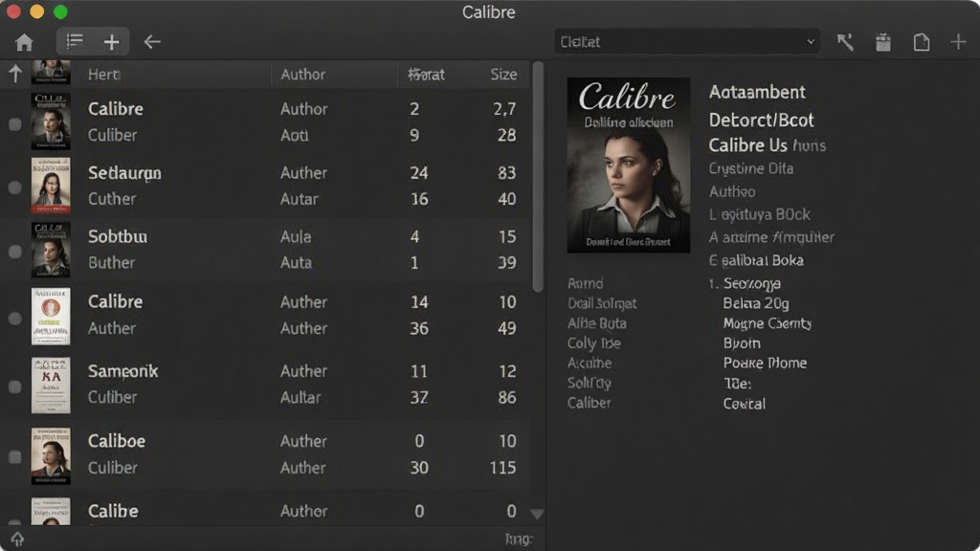The height and width of the screenshot is (551, 980).
Task: Toggle checkbox for the Caliboe row
Action: 15,456
